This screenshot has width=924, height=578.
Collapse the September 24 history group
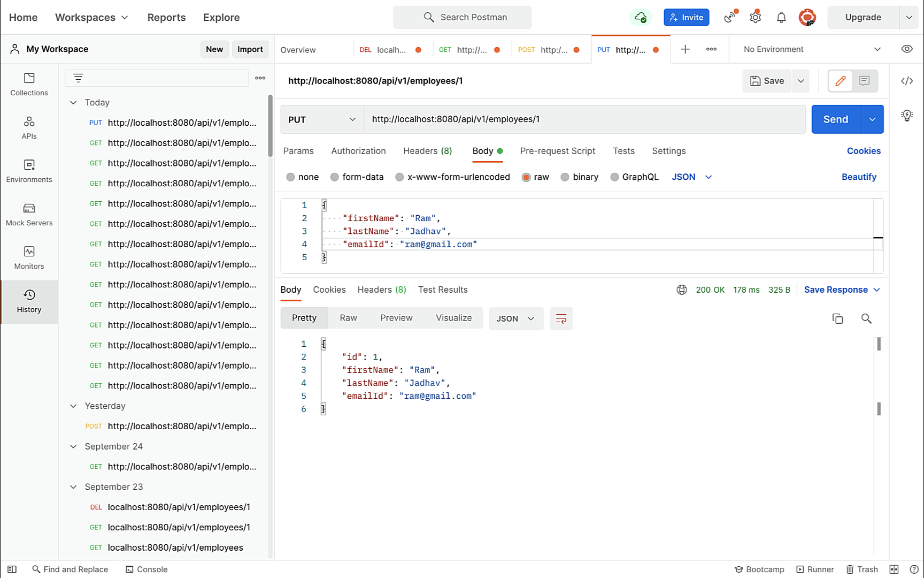coord(73,446)
